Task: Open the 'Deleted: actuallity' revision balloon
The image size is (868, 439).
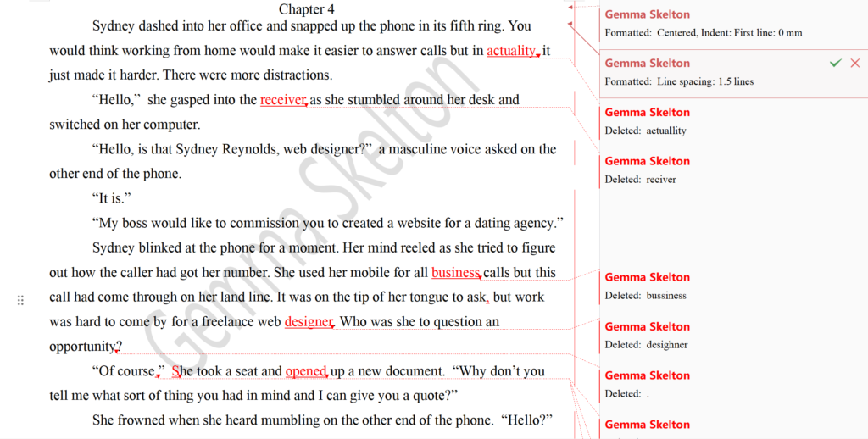Action: click(x=733, y=121)
